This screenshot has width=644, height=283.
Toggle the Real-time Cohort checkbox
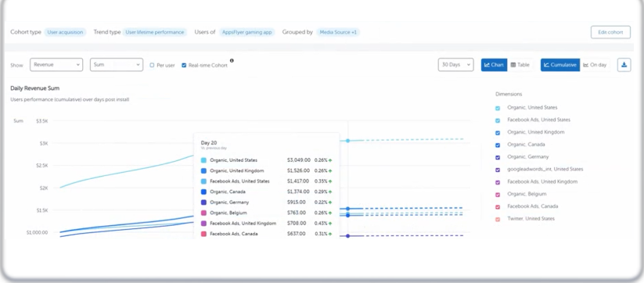(184, 65)
